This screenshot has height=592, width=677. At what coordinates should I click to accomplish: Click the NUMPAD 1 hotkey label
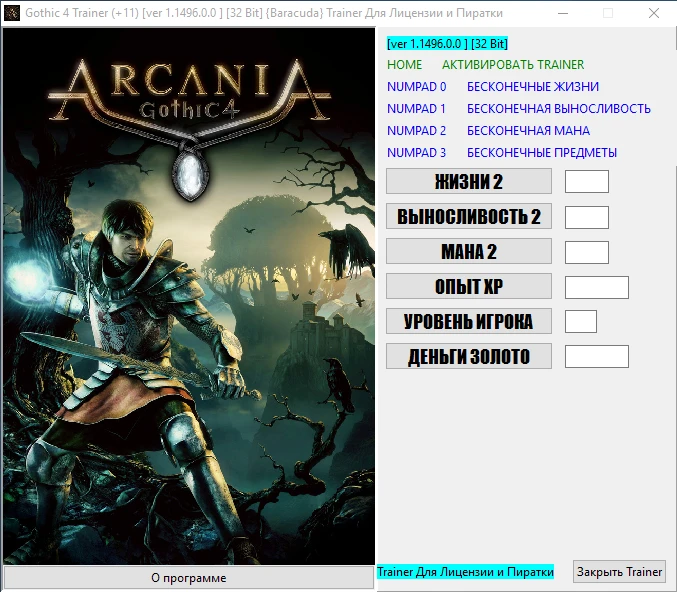(x=416, y=109)
